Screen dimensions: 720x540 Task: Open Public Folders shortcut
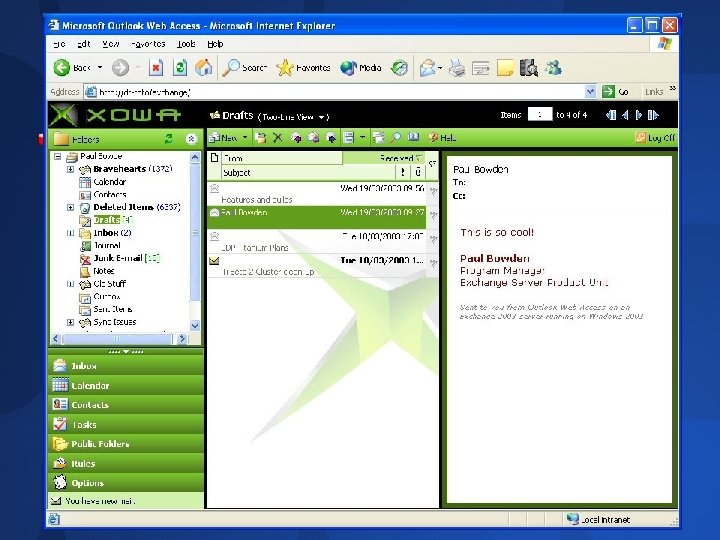(x=125, y=444)
